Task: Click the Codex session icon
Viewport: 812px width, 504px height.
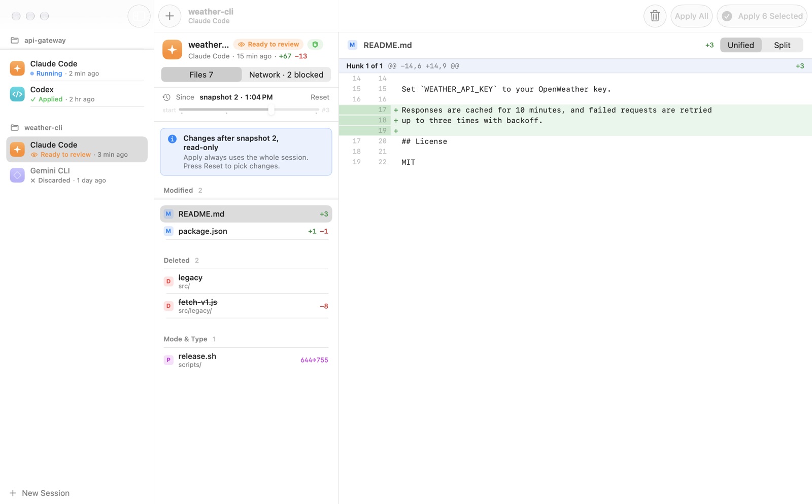Action: click(x=17, y=94)
